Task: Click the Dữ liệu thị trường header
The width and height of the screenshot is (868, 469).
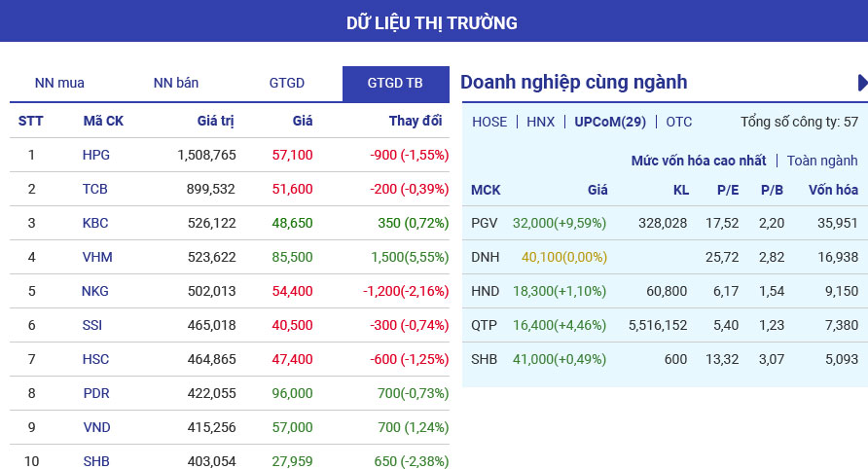Action: [432, 22]
